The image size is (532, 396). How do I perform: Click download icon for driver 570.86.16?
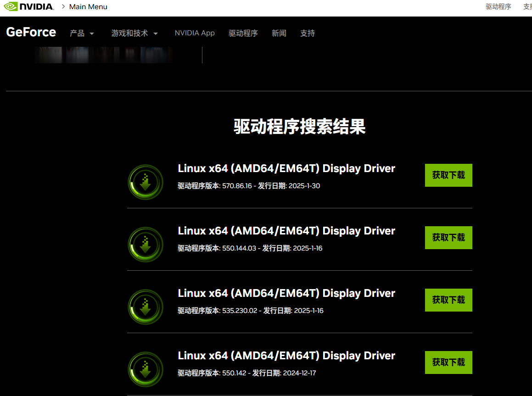click(146, 182)
